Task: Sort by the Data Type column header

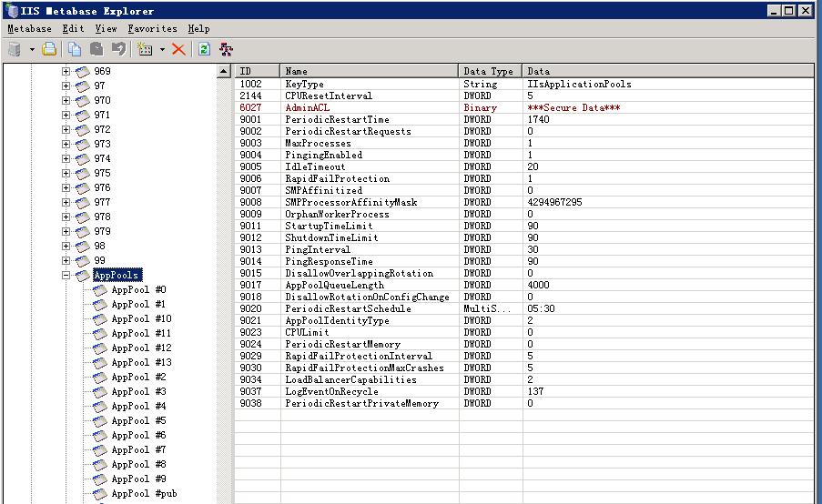Action: (x=490, y=71)
